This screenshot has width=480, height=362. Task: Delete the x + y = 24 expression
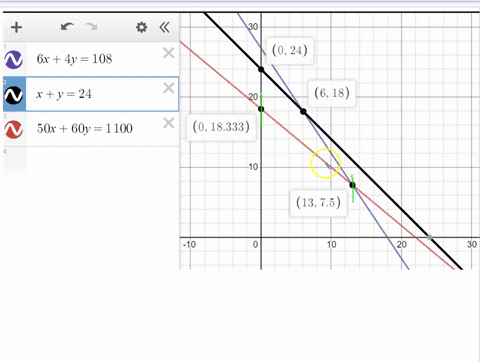pyautogui.click(x=169, y=88)
